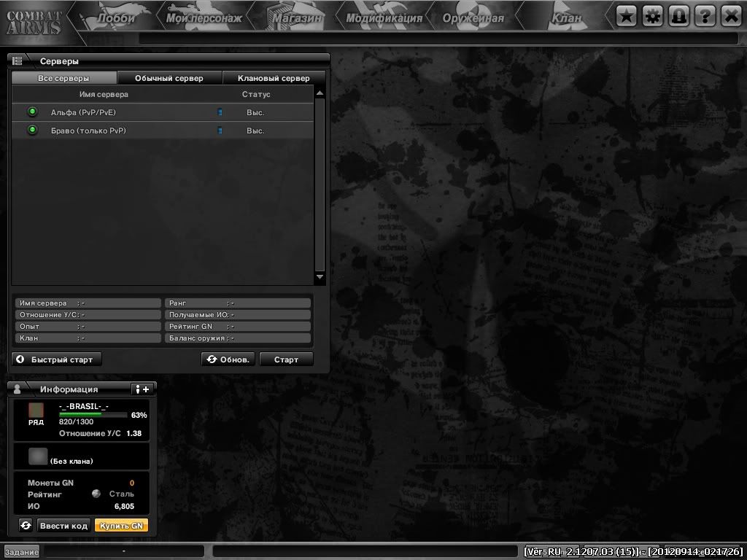The image size is (747, 560).
Task: Click the refresh icon in Информация panel
Action: click(x=26, y=524)
